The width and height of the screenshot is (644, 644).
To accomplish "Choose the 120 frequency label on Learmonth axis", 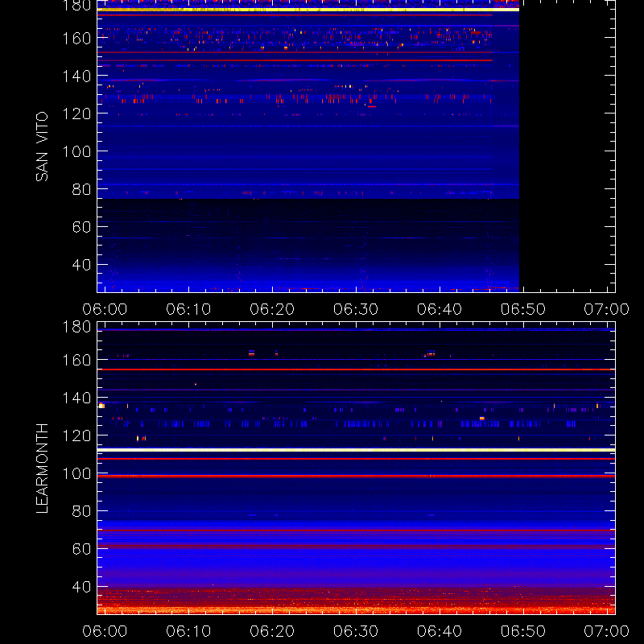I will click(76, 436).
